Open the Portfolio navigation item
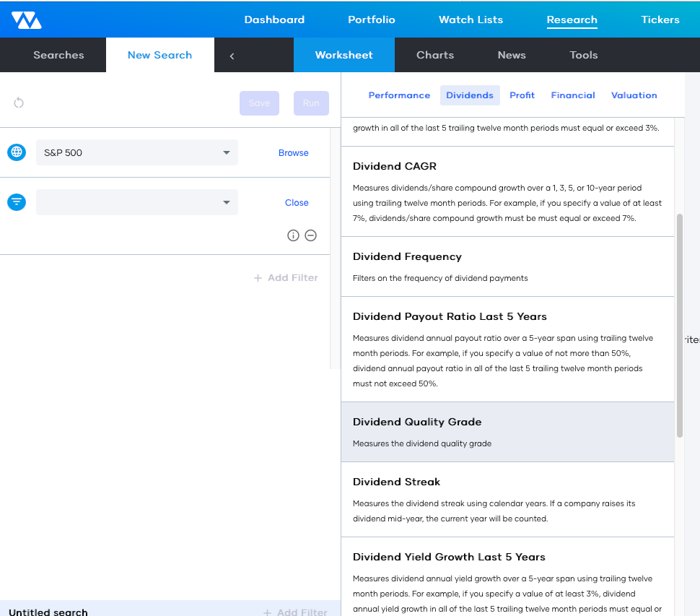700x616 pixels. pos(372,19)
